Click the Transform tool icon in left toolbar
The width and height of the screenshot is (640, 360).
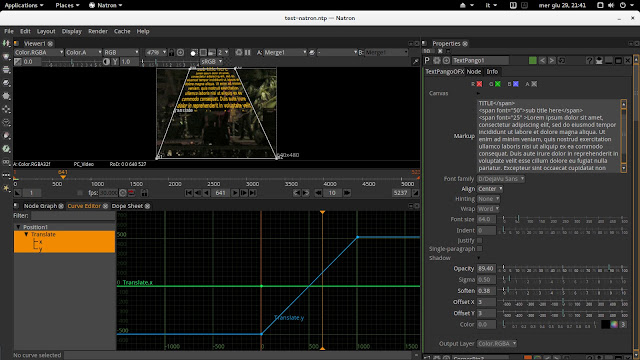click(6, 109)
